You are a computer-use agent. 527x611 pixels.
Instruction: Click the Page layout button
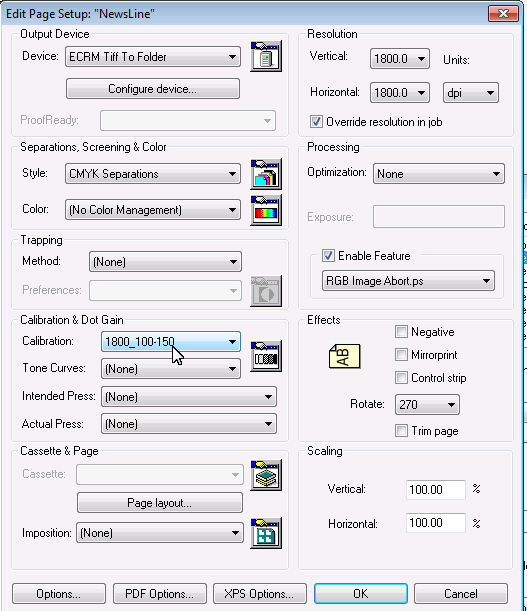pyautogui.click(x=160, y=503)
